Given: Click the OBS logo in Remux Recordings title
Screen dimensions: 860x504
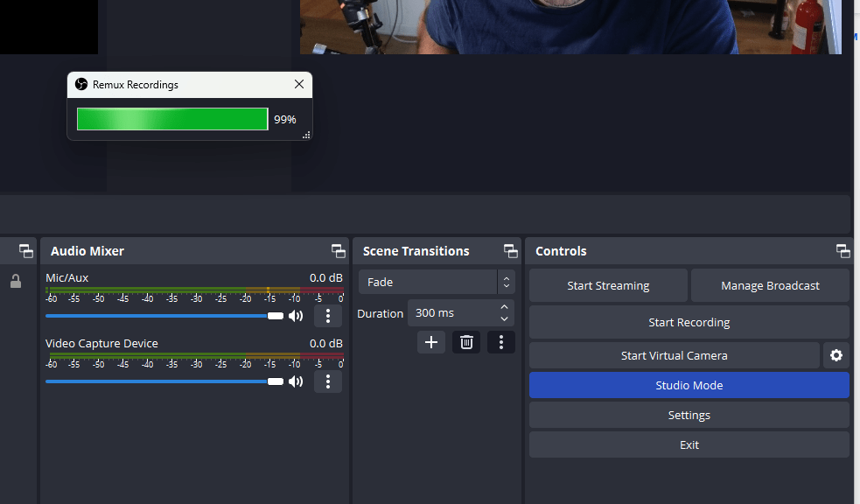Looking at the screenshot, I should (x=81, y=84).
